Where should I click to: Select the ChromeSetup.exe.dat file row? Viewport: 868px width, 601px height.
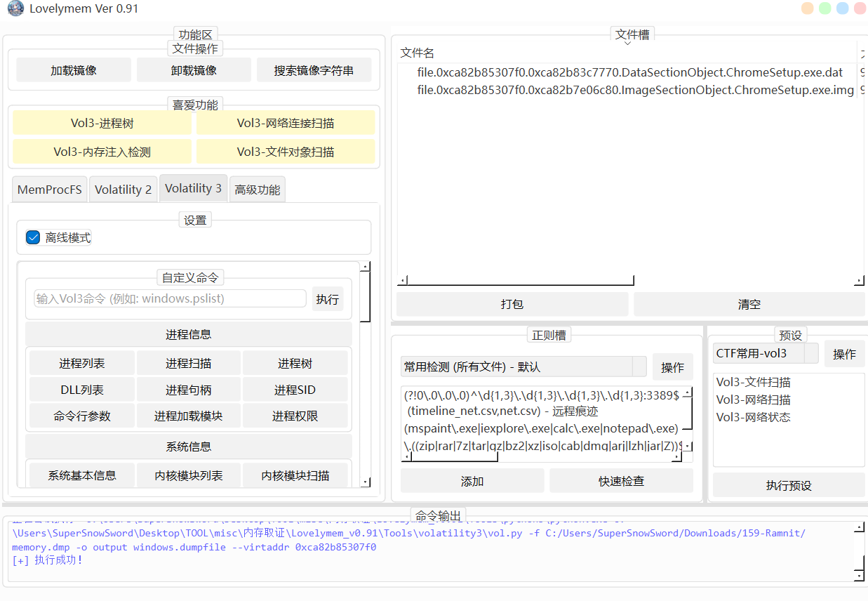pos(629,72)
